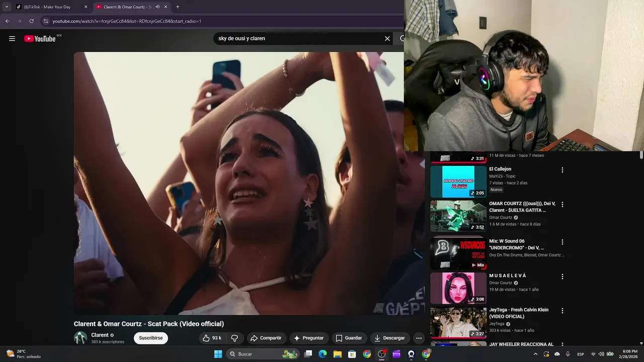Open options menu for Mix: W Sound 06
Image resolution: width=644 pixels, height=362 pixels.
562,242
